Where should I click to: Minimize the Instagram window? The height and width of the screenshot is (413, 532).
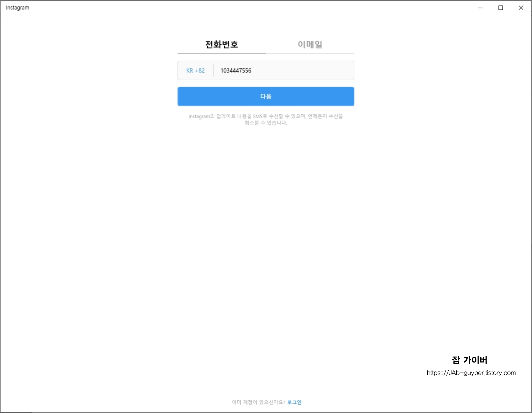[x=480, y=8]
